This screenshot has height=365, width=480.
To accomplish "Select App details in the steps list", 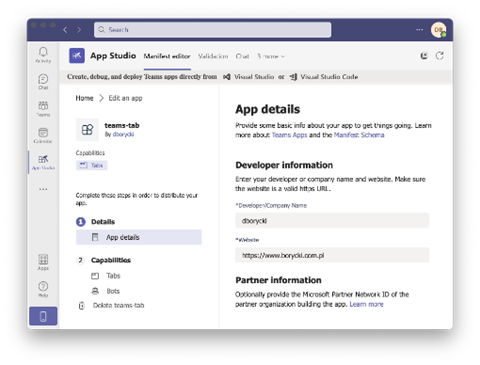I will click(139, 237).
